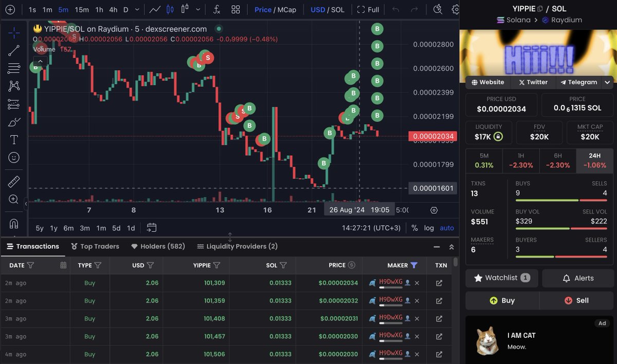Toggle the magnet snap mode
Image resolution: width=617 pixels, height=364 pixels.
tap(14, 224)
